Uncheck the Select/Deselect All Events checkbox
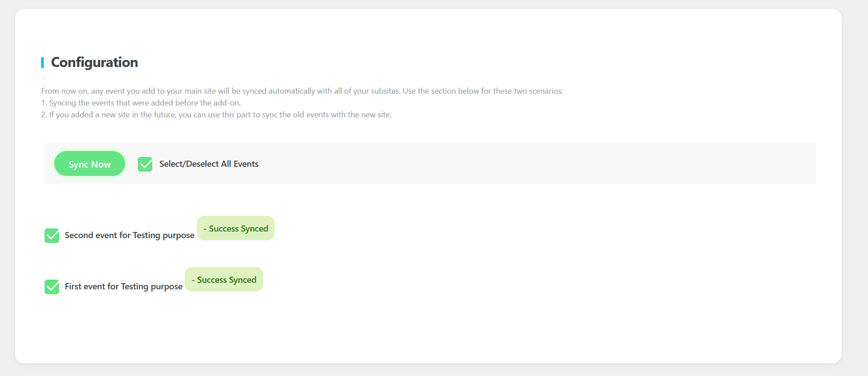This screenshot has width=868, height=376. coord(145,164)
